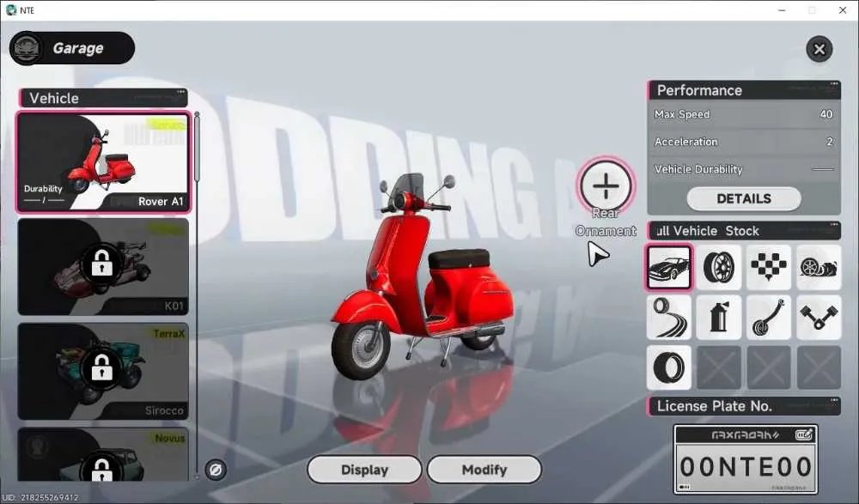The width and height of the screenshot is (859, 504).
Task: Select the spray paint can icon
Action: pos(718,318)
